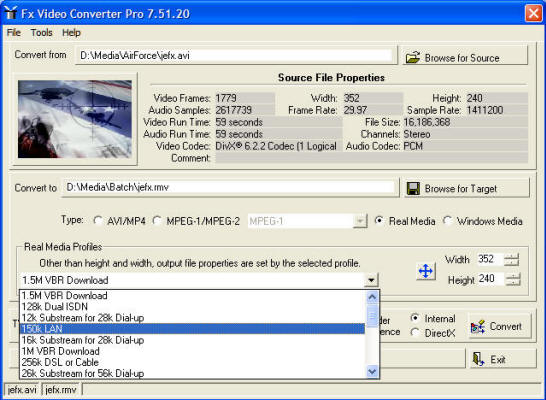Click the Frame Rate value 29.97

(373, 110)
